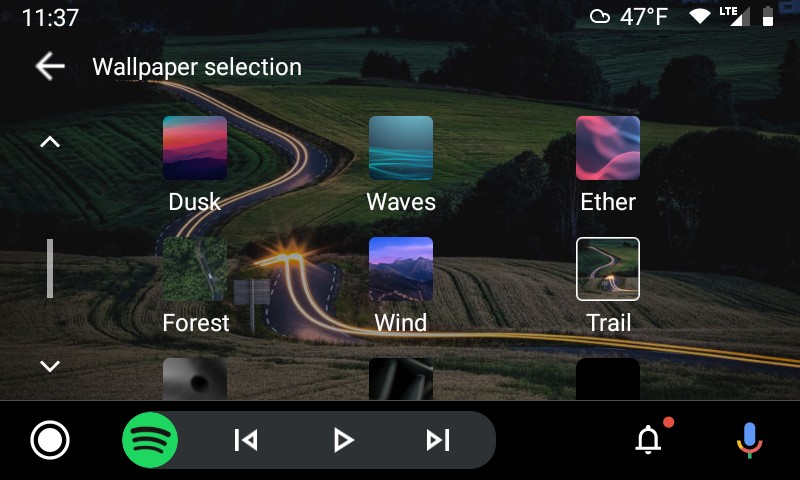Viewport: 800px width, 480px height.
Task: Skip to the next track
Action: pyautogui.click(x=438, y=440)
